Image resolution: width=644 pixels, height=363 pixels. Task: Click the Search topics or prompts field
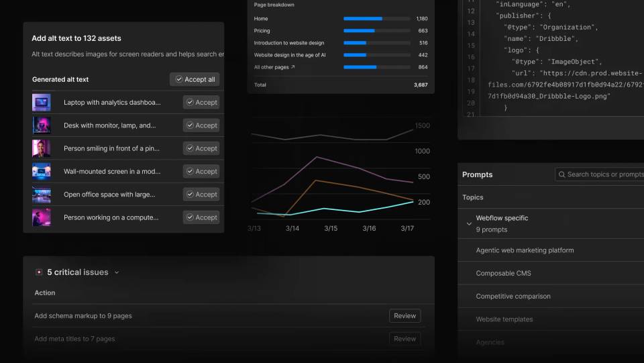599,174
